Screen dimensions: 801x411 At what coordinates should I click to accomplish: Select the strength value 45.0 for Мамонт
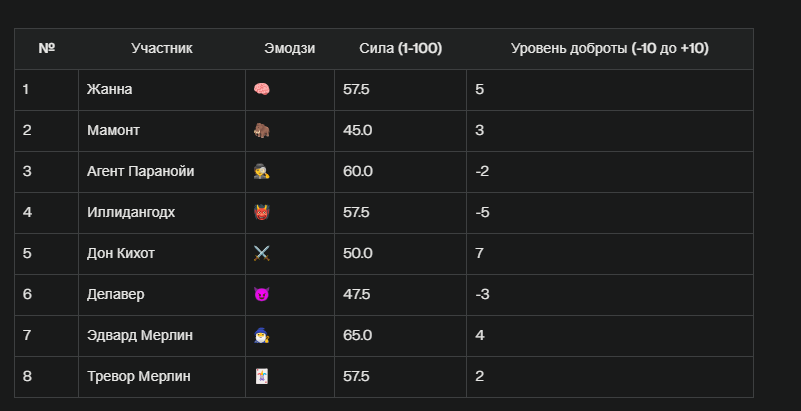[x=358, y=130]
